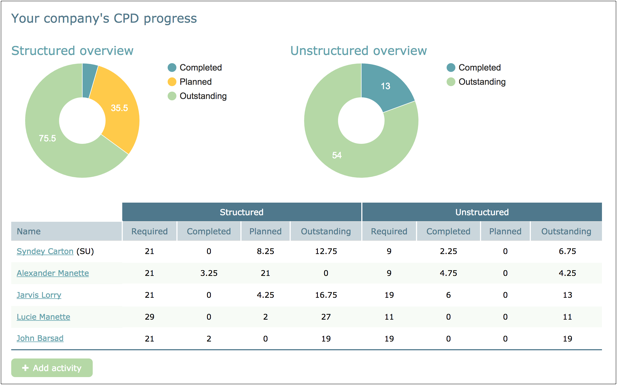
Task: Click the 6.75 outstanding value for Syndey Carton
Action: pyautogui.click(x=567, y=251)
